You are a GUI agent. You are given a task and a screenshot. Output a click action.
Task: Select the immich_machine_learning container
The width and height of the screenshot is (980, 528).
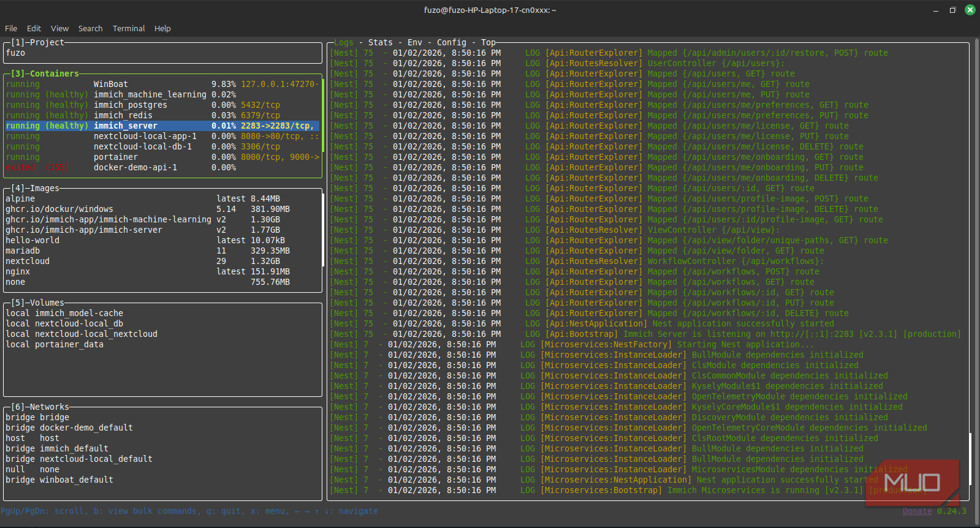162,94
